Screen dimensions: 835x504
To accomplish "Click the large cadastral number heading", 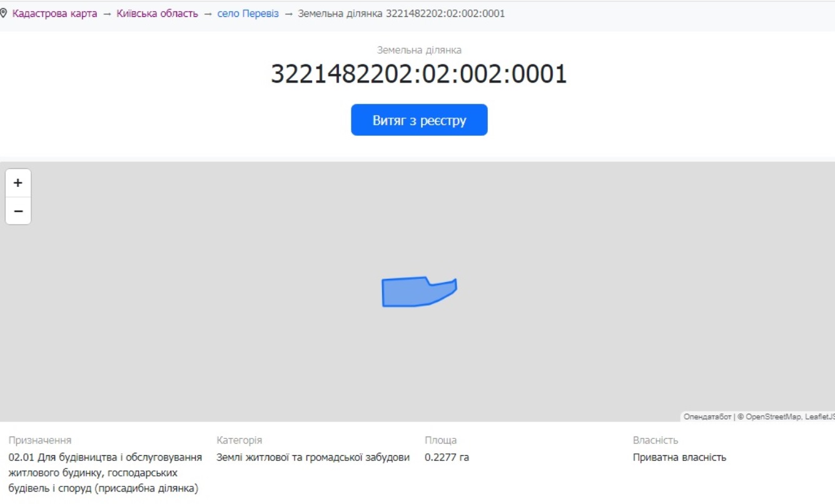I will pyautogui.click(x=418, y=74).
